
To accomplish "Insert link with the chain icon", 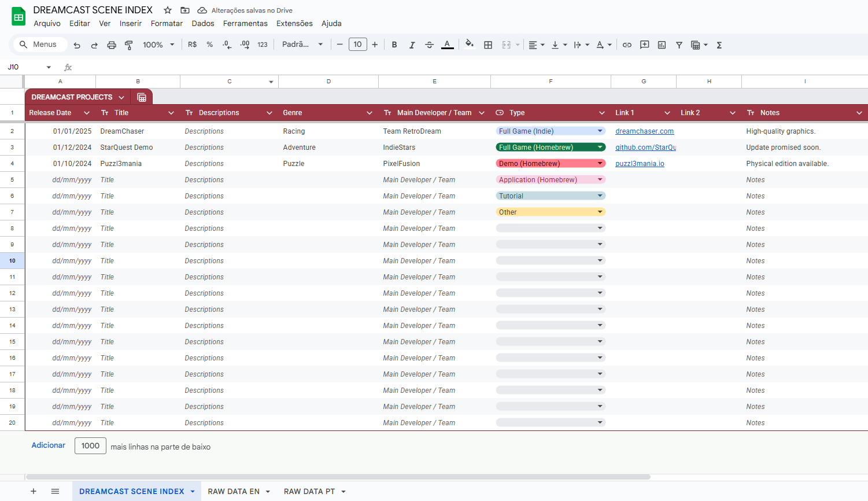I will click(x=627, y=45).
